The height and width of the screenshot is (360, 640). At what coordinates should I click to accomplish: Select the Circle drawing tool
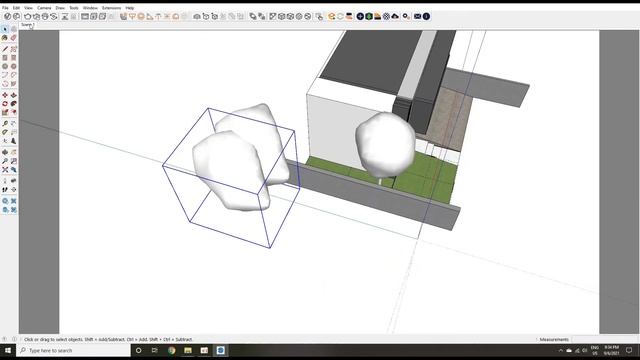5,66
